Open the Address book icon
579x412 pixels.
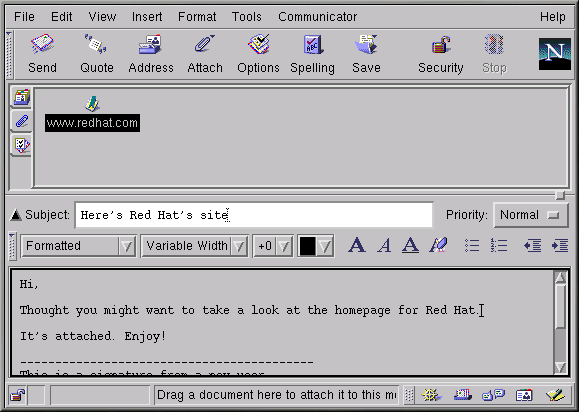(x=150, y=45)
